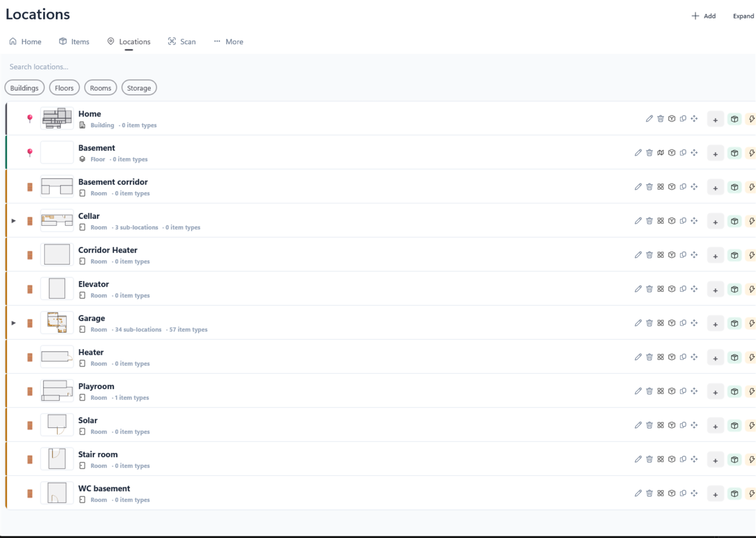
Task: Click the 3D cube icon on Solar row
Action: coord(672,425)
